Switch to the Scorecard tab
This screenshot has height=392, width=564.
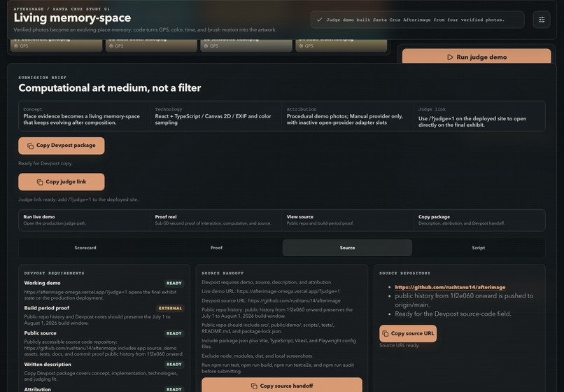(x=85, y=248)
